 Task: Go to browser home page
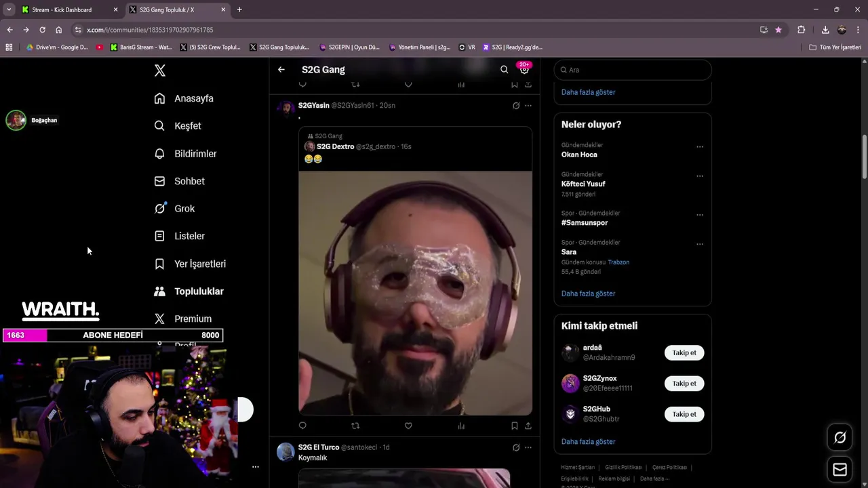point(58,30)
